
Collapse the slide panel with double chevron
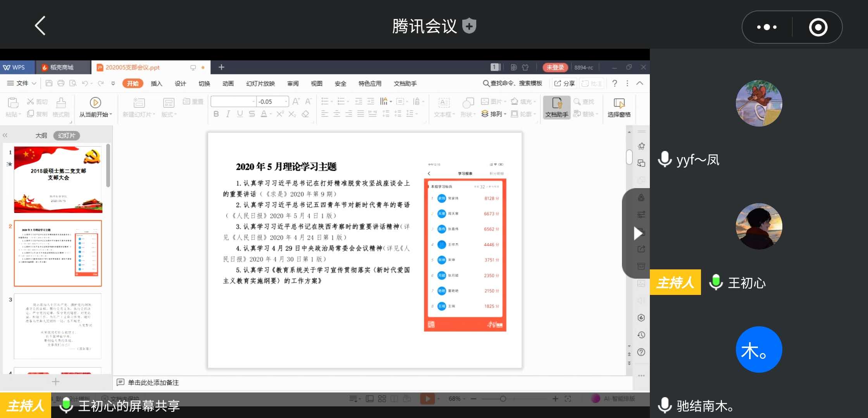tap(5, 135)
